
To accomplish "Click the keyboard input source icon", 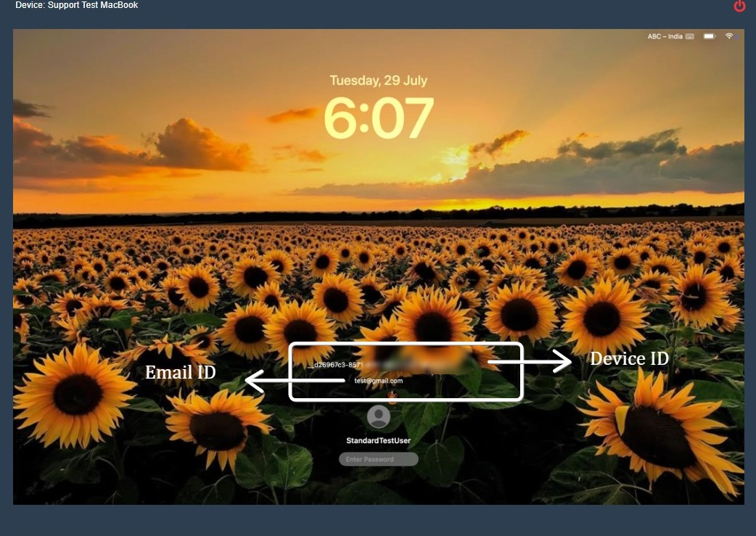I will 689,36.
